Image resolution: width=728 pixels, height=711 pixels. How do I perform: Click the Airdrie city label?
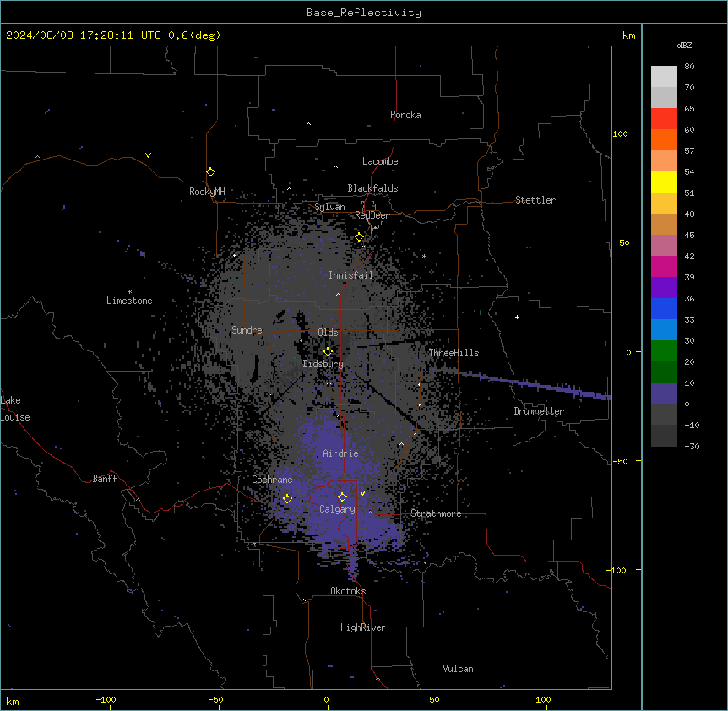coord(340,453)
